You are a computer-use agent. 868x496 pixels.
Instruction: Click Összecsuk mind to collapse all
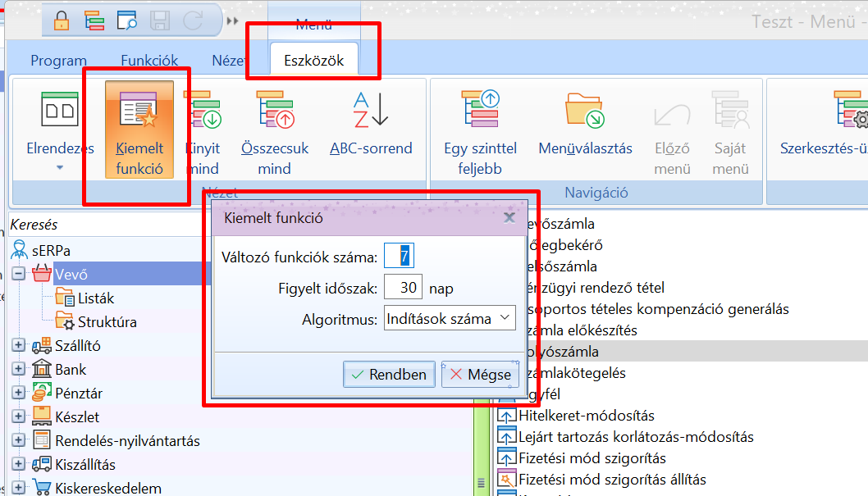(x=275, y=133)
